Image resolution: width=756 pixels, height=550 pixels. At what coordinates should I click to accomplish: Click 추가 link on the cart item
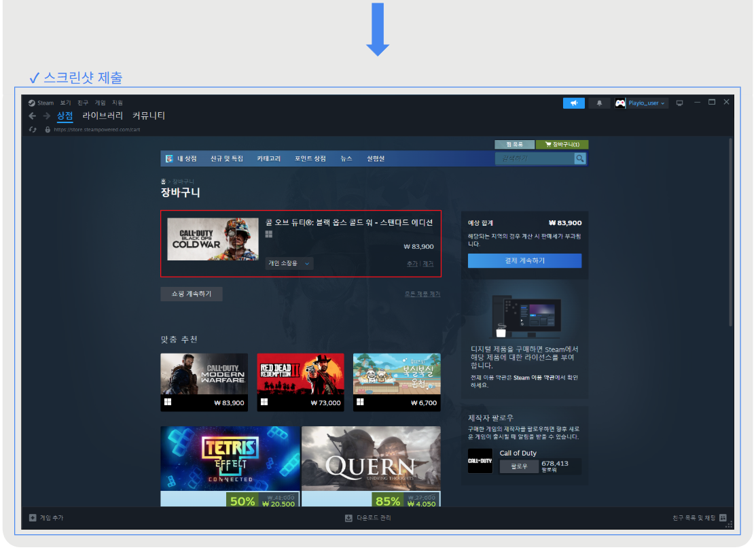[412, 263]
